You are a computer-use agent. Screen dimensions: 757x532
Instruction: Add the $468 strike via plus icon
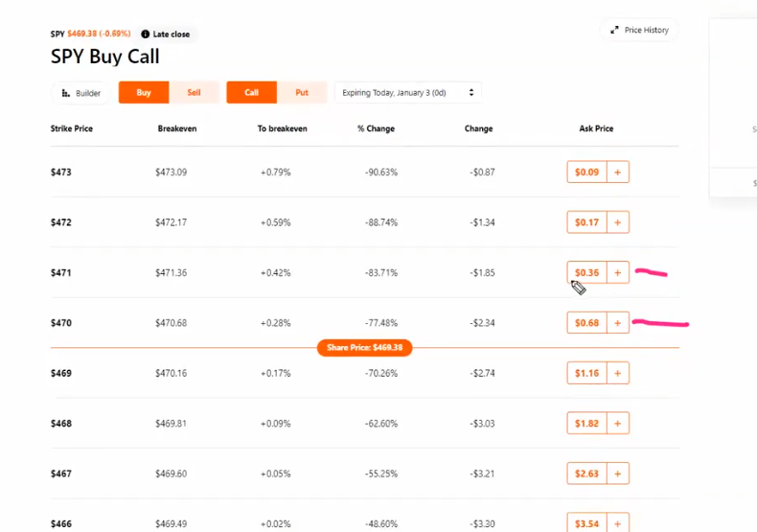click(618, 423)
